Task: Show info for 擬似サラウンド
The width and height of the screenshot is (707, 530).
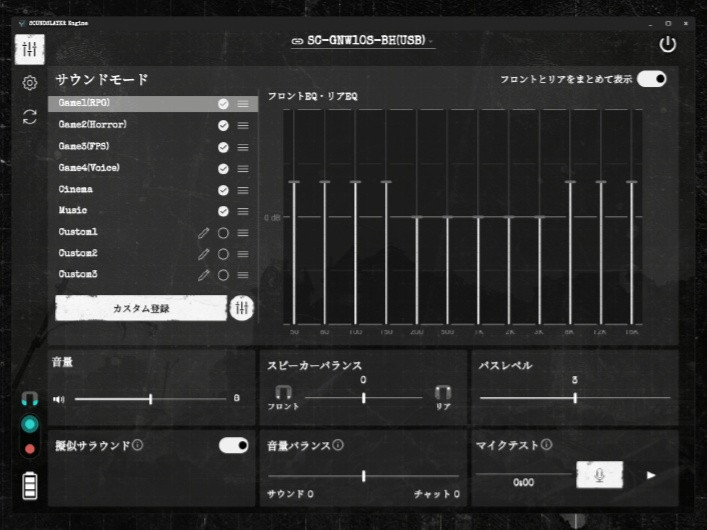Action: pos(138,445)
